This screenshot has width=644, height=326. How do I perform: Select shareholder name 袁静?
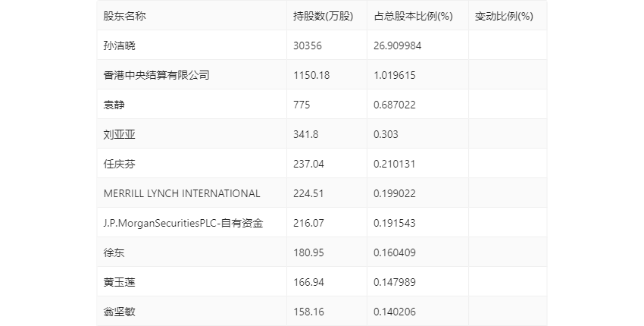pos(114,105)
